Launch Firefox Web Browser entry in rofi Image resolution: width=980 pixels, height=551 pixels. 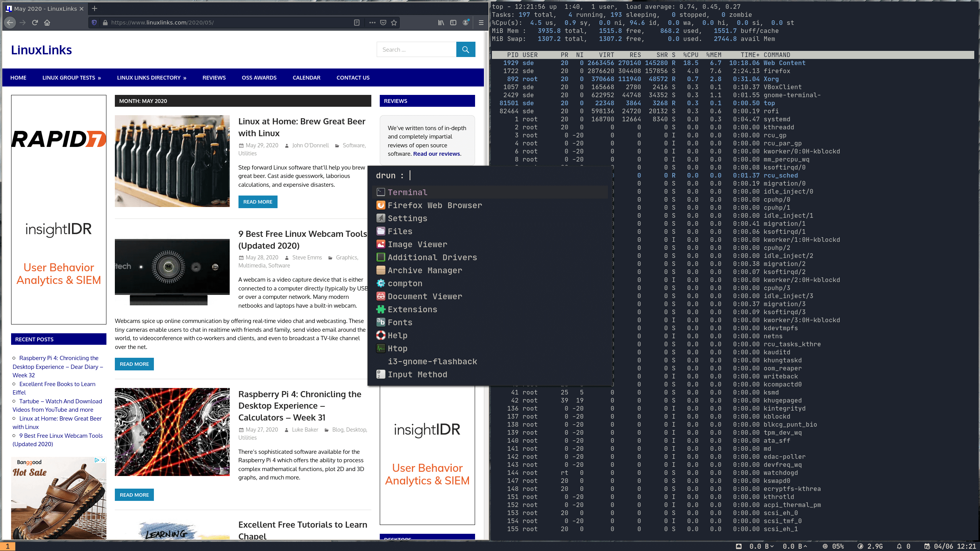[490, 205]
